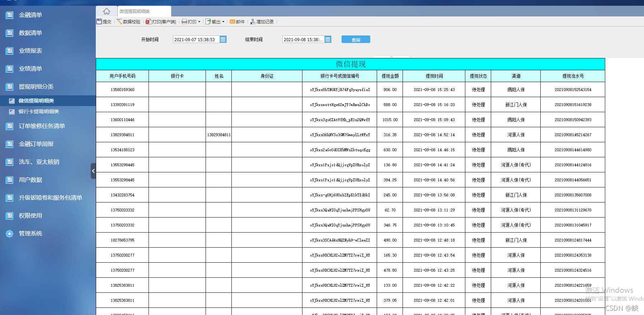
Task: Open the 用户数据 menu
Action: pyautogui.click(x=30, y=180)
